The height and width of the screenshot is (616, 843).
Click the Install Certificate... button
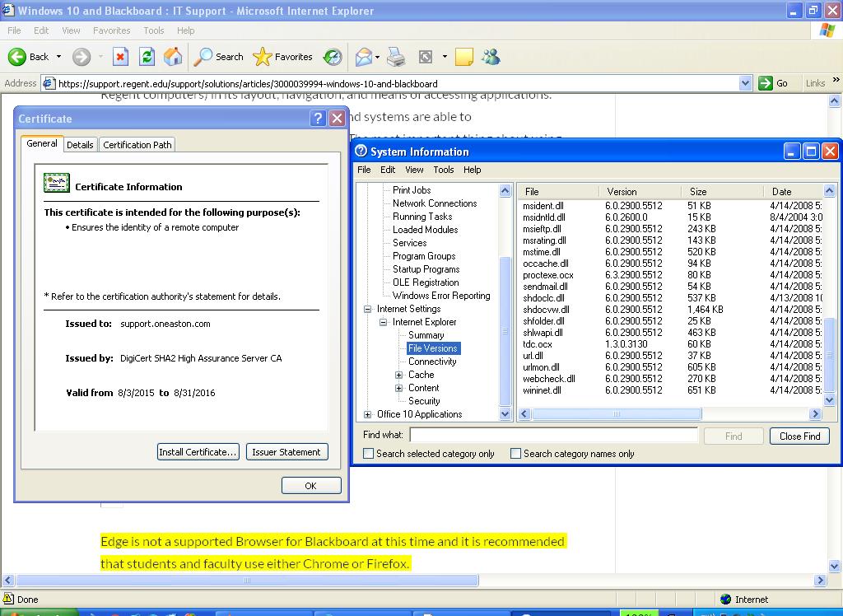coord(198,452)
